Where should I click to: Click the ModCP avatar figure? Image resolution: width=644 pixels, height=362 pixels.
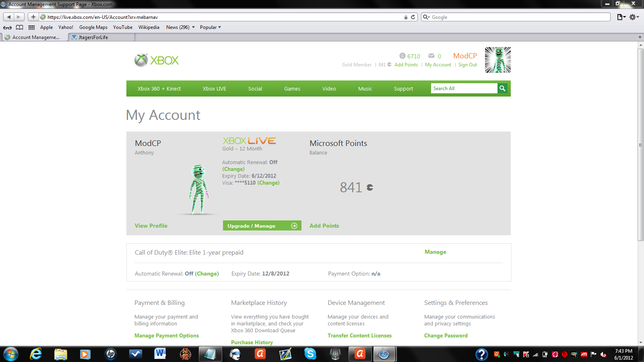(x=199, y=189)
